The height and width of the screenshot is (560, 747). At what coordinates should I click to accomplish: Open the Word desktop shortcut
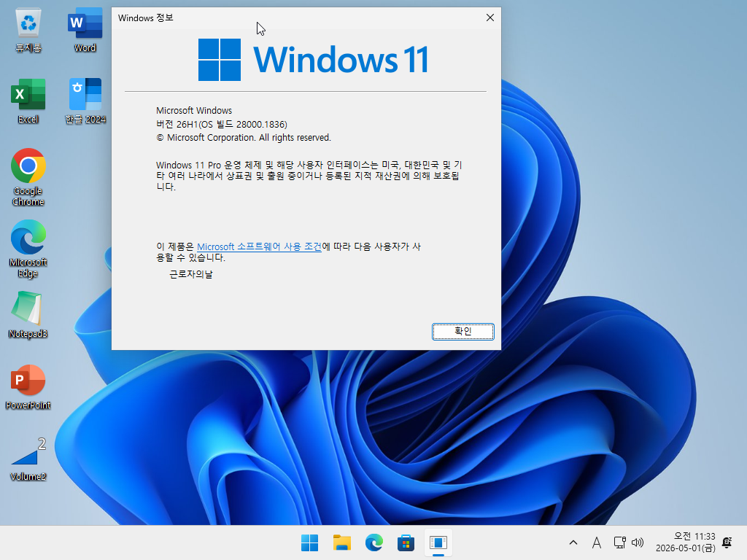[x=85, y=31]
